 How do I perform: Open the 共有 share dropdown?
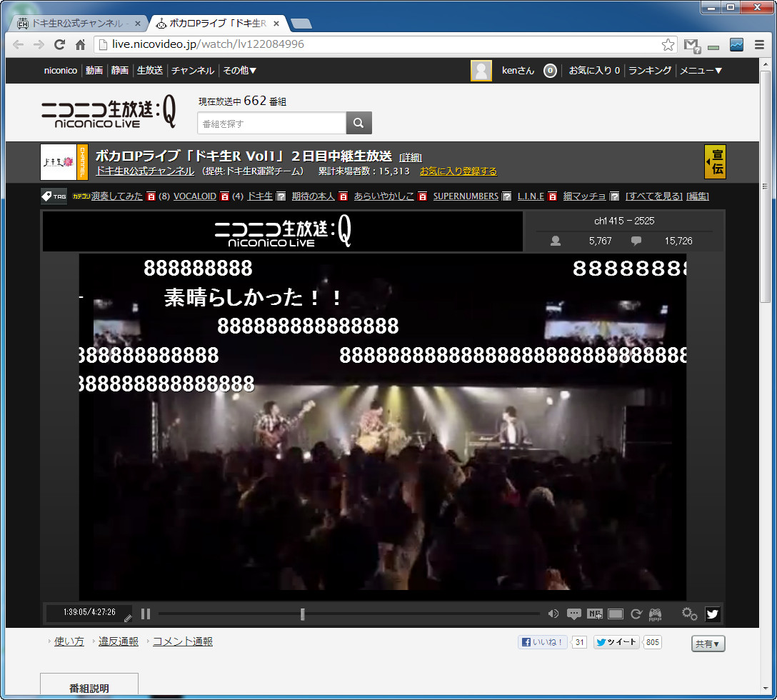pos(708,644)
